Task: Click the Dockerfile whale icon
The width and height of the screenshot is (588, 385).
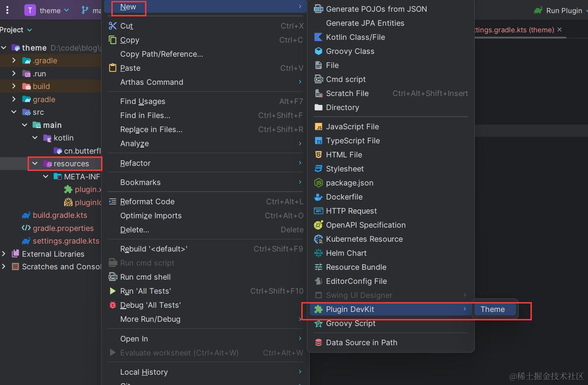Action: [319, 197]
